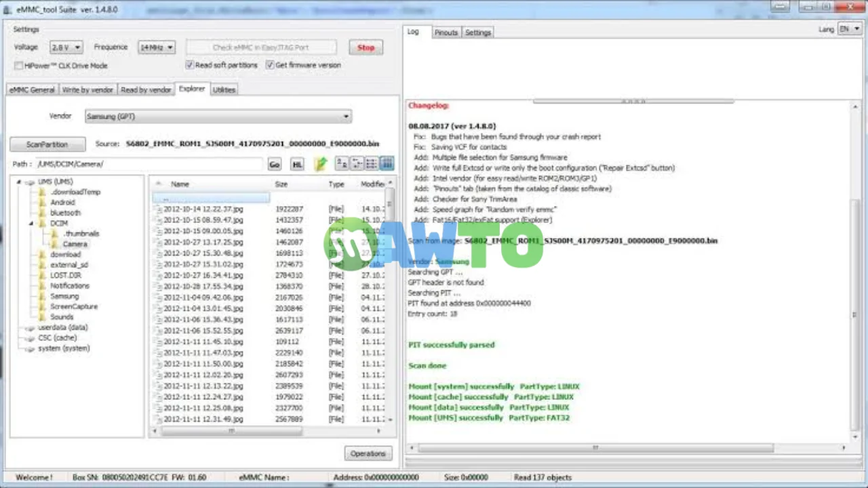Toggle Get firmware version checkbox
Screen dimensions: 868x488
tap(270, 65)
